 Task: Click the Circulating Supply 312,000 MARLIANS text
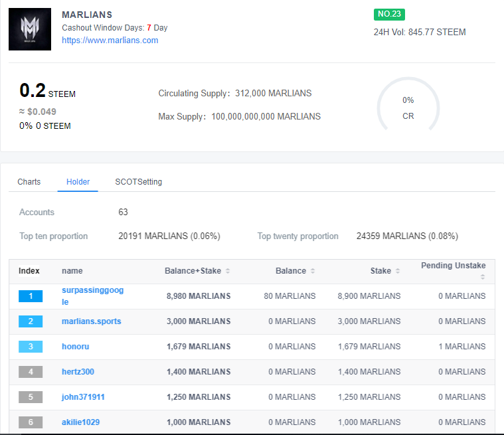(x=235, y=93)
